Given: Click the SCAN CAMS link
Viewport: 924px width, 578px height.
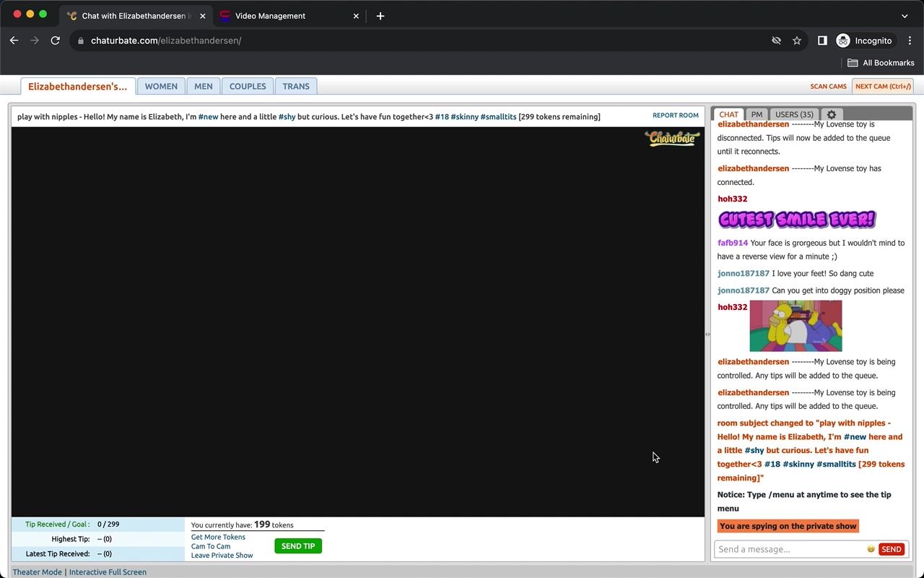Looking at the screenshot, I should 828,86.
